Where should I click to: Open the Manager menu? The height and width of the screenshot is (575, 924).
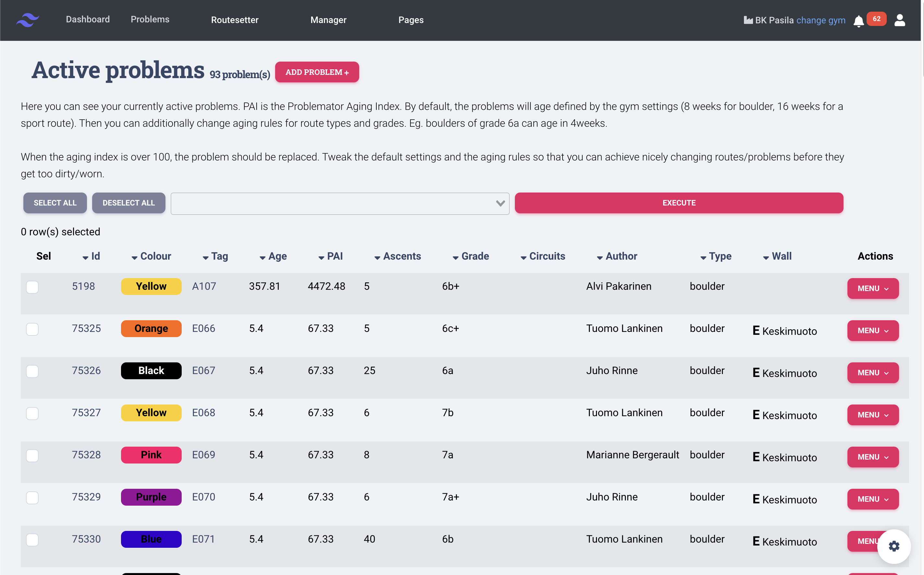328,20
